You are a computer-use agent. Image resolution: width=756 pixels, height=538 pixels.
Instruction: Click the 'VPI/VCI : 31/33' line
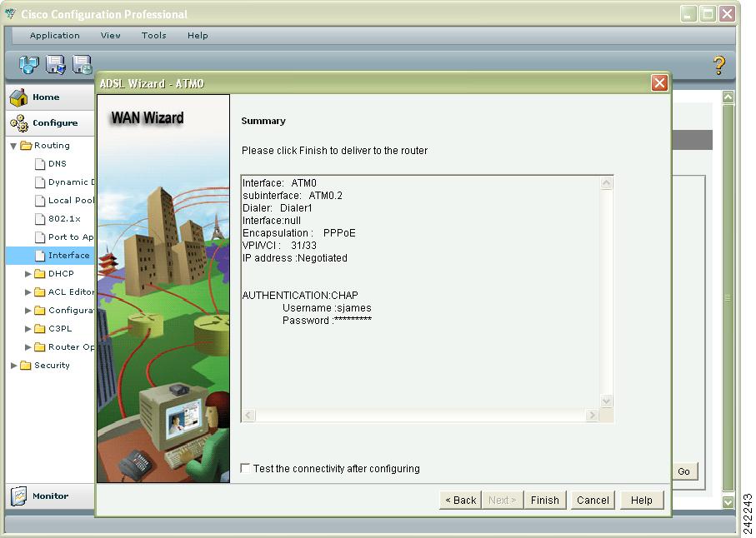pyautogui.click(x=279, y=246)
